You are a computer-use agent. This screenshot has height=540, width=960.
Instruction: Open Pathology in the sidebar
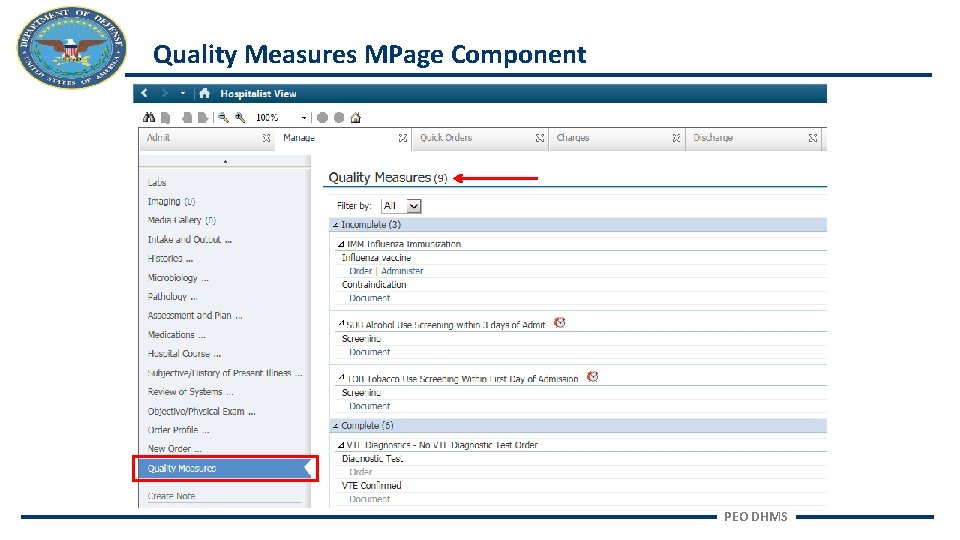click(172, 296)
